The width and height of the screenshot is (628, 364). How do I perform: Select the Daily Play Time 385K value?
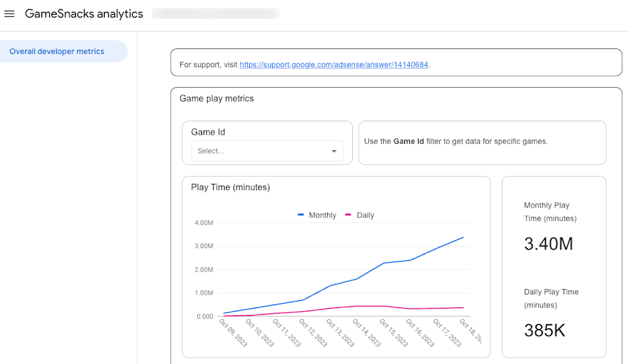545,330
